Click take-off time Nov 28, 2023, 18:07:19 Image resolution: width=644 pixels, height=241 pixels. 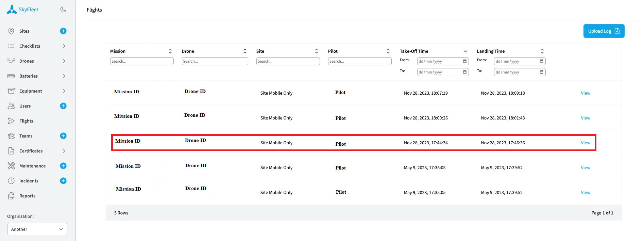click(426, 93)
